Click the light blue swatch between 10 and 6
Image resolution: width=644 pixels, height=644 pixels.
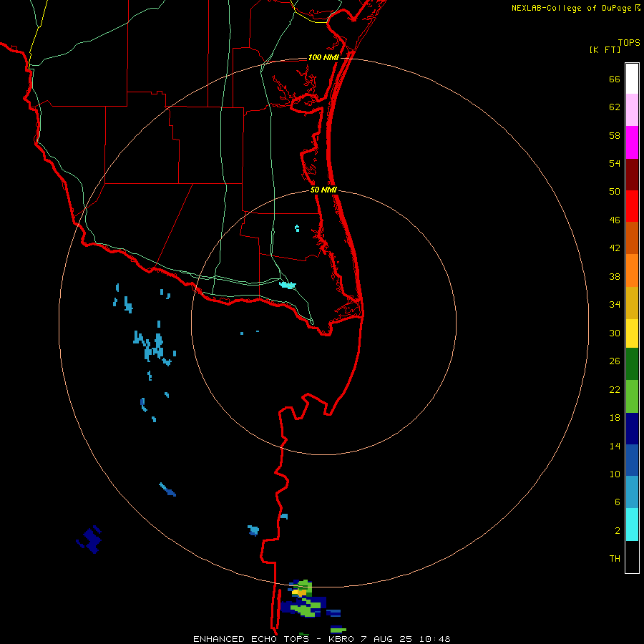[x=632, y=492]
